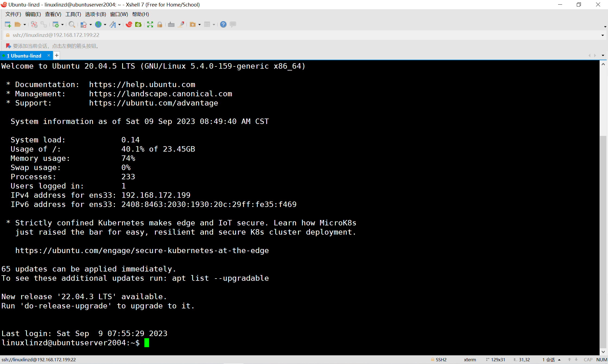This screenshot has height=364, width=608.
Task: Click the Find magnifier icon
Action: 72,24
